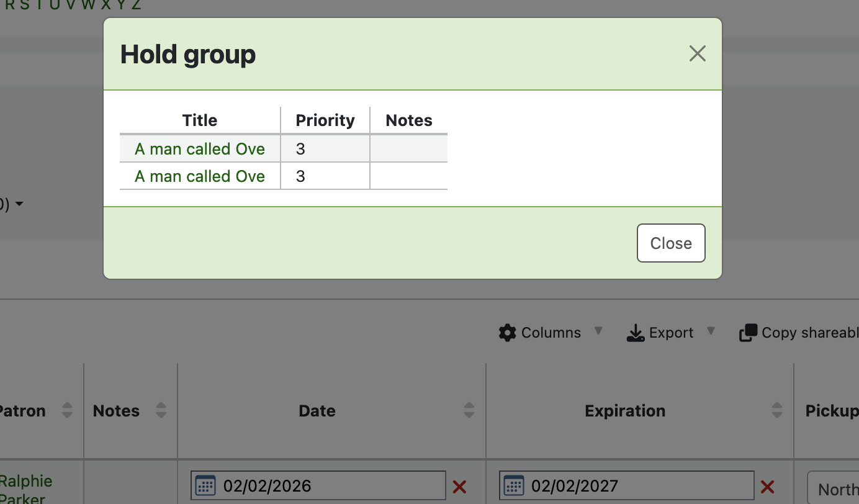Sort by Date column sort arrows

tap(469, 410)
